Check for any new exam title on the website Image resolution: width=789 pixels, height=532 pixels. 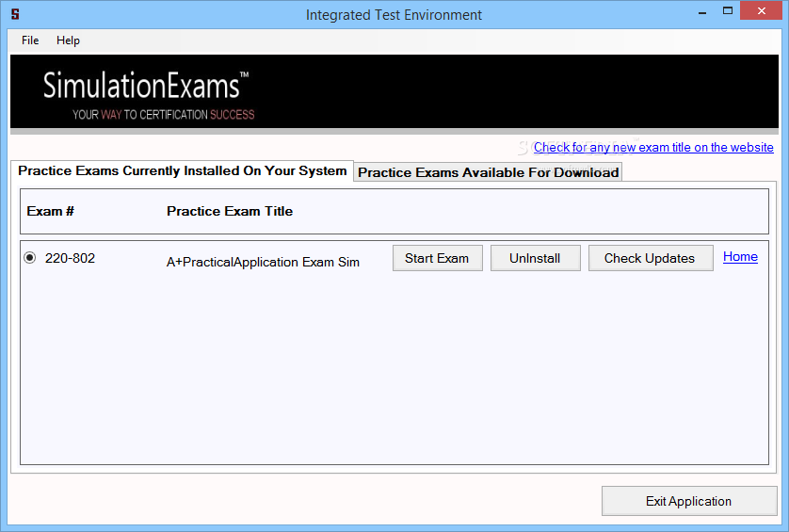pyautogui.click(x=653, y=147)
